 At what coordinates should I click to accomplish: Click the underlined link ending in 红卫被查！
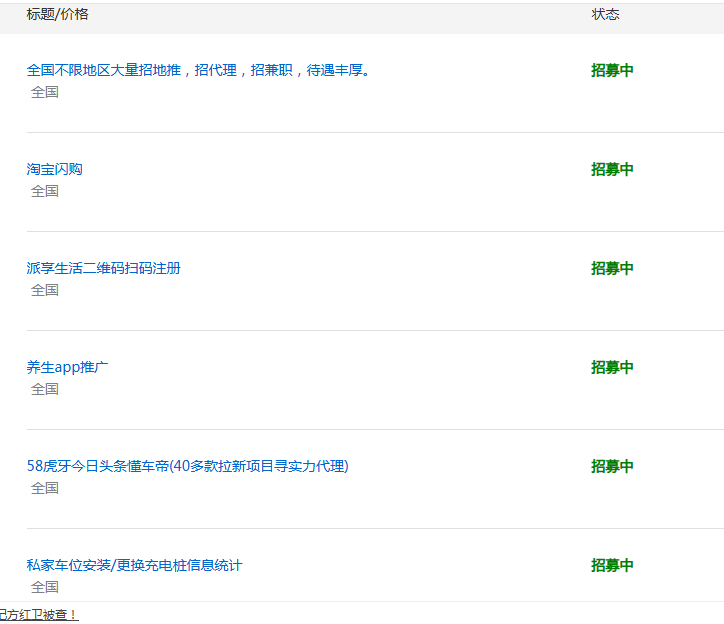(39, 615)
